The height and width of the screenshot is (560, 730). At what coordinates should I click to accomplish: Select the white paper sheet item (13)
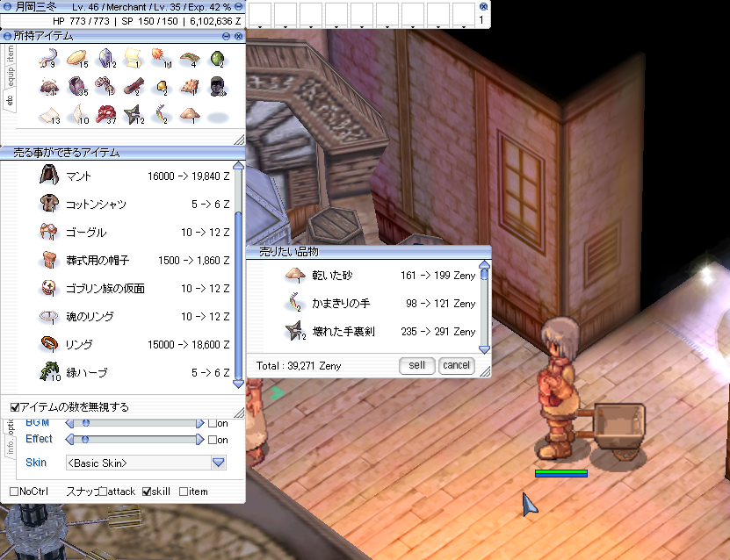tap(49, 115)
